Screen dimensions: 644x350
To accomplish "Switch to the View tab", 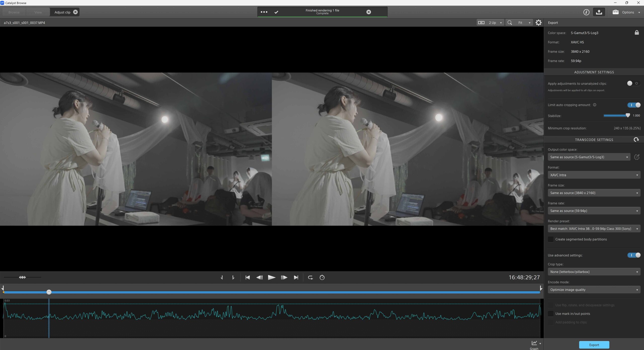I will pyautogui.click(x=38, y=12).
